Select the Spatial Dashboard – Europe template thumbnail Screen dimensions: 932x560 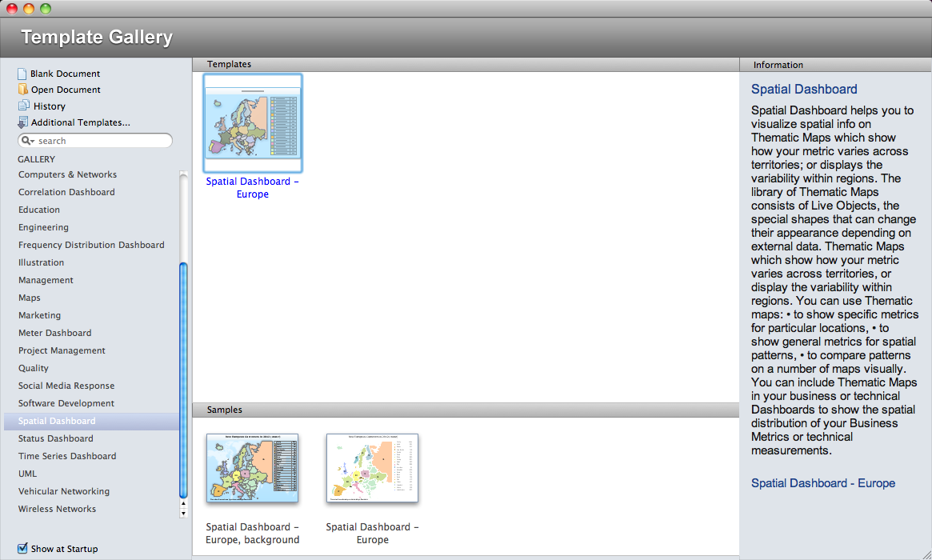coord(253,123)
